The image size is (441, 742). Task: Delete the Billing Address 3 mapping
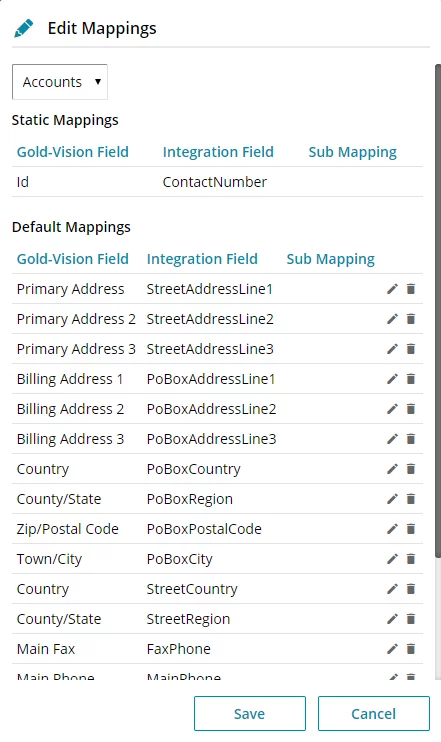(411, 439)
